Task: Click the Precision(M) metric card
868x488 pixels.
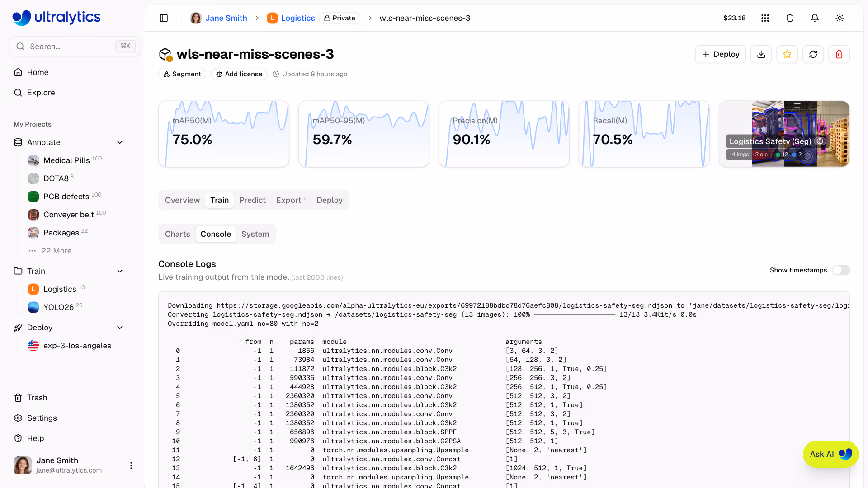Action: 504,134
